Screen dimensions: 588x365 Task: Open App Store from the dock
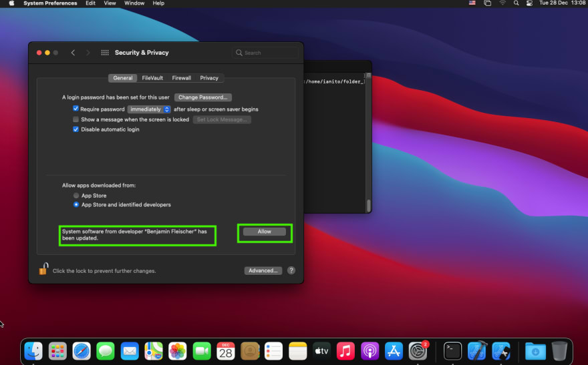(394, 351)
